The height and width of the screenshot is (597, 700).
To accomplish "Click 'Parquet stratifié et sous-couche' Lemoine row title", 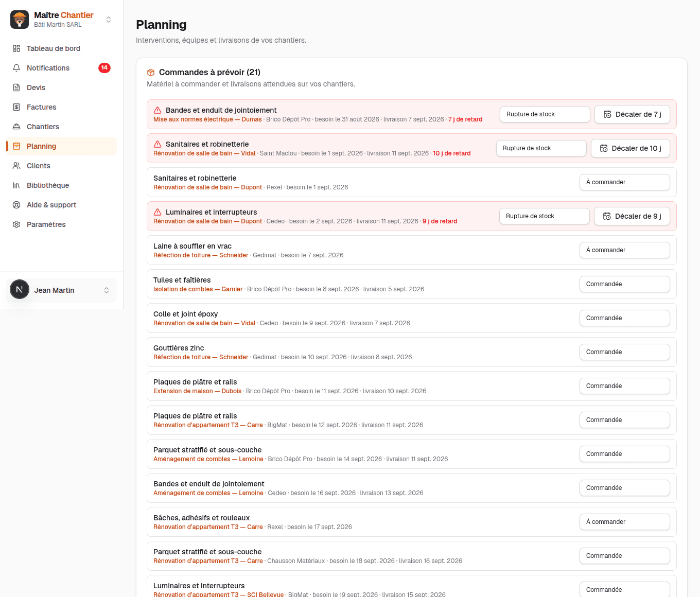I will tap(207, 450).
